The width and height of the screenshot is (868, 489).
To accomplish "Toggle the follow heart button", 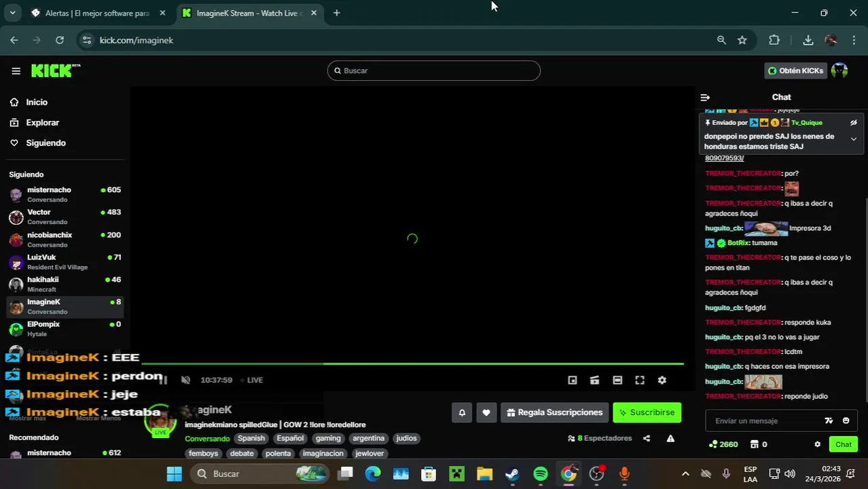I will point(486,412).
